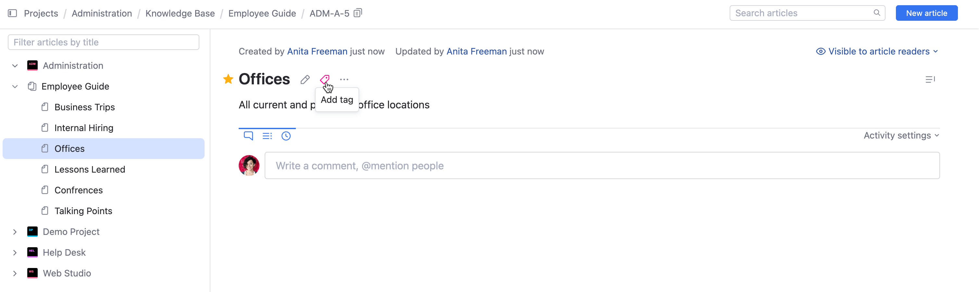Screen dimensions: 980x292
Task: Select the Business Trips article
Action: click(x=85, y=107)
